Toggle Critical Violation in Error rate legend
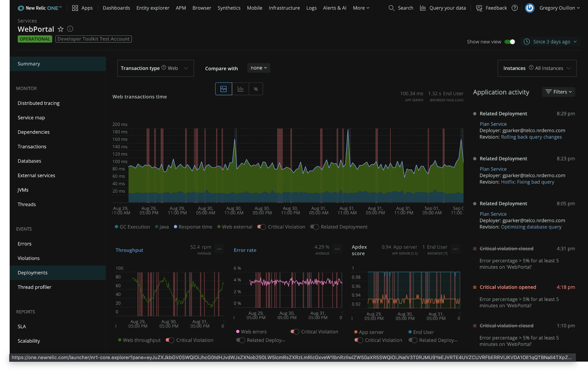The width and height of the screenshot is (588, 373). [x=295, y=332]
